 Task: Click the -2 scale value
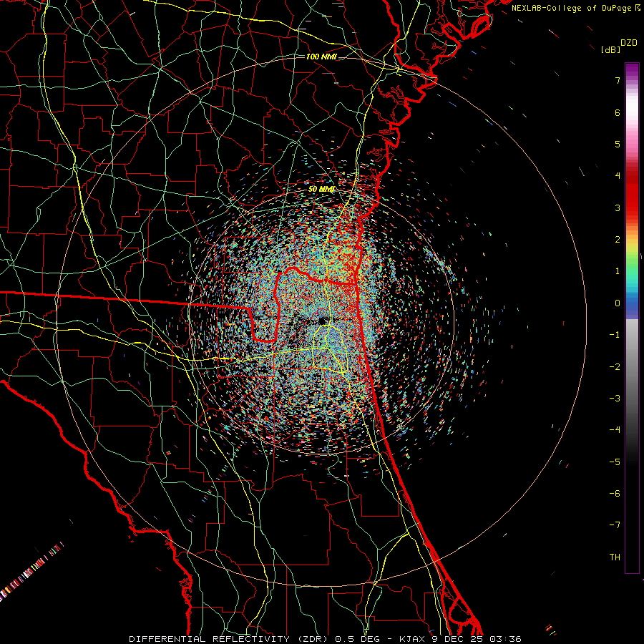pyautogui.click(x=615, y=367)
